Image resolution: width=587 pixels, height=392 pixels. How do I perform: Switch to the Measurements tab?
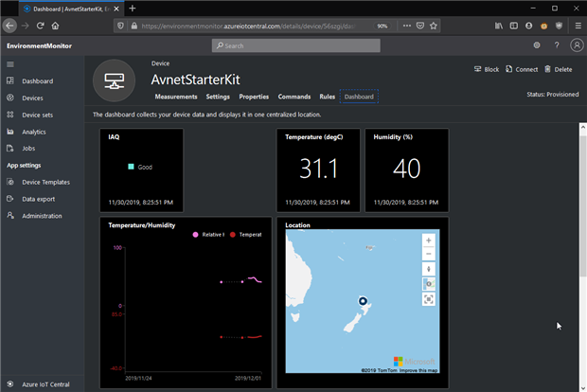[175, 97]
